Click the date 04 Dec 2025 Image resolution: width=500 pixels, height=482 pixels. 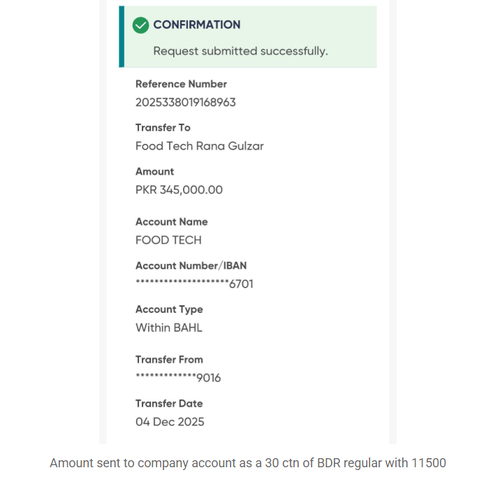[170, 422]
